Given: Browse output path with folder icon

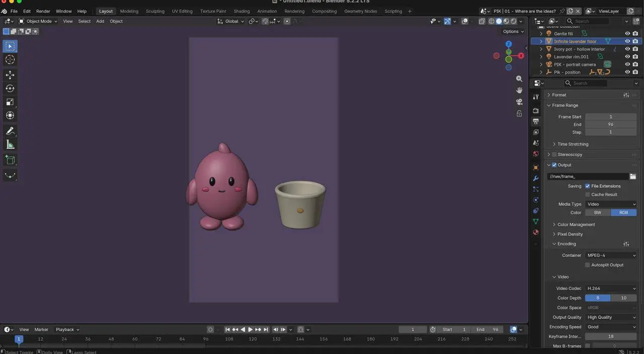Looking at the screenshot, I should click(x=633, y=176).
